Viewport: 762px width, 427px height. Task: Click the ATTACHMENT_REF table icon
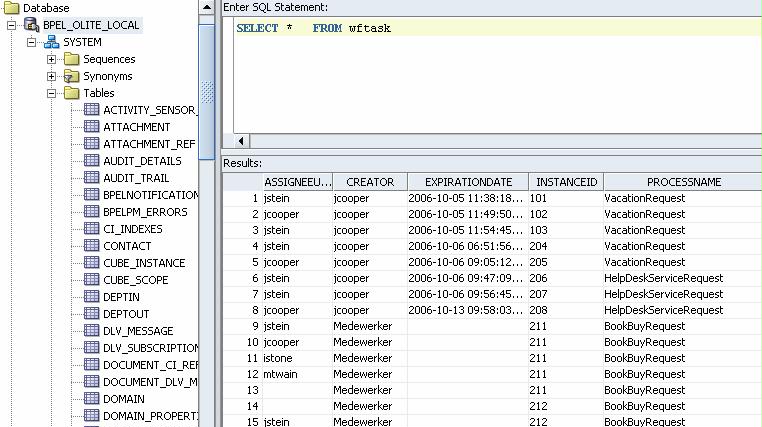(x=91, y=143)
